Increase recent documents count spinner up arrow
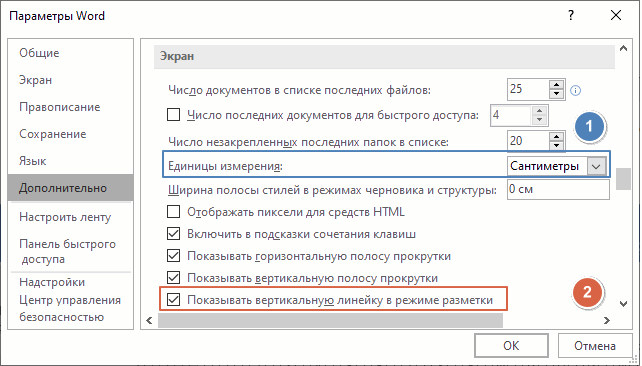The width and height of the screenshot is (642, 366). coord(556,85)
